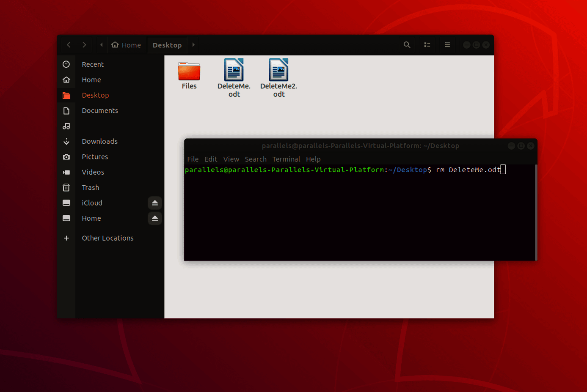Go back using the navigation arrow
This screenshot has width=587, height=392.
coord(69,45)
